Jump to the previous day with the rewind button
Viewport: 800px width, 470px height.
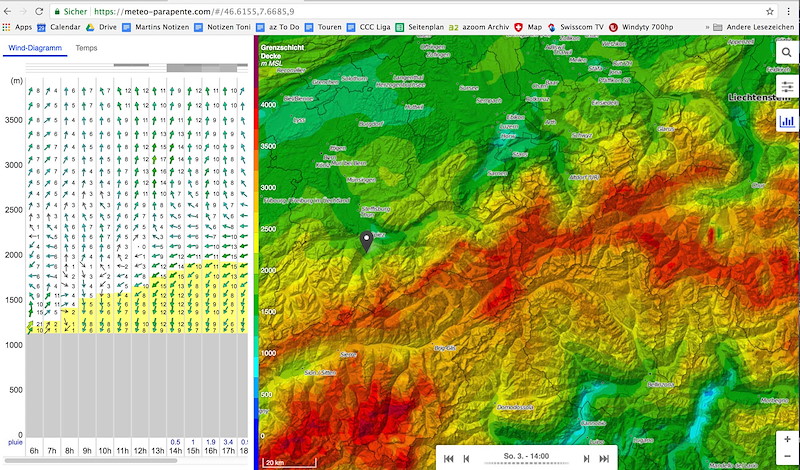(448, 458)
